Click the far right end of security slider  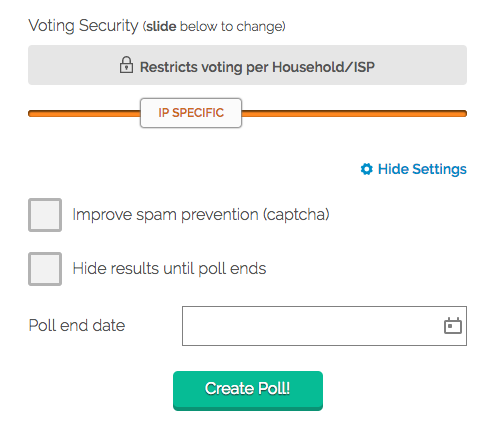pyautogui.click(x=464, y=114)
